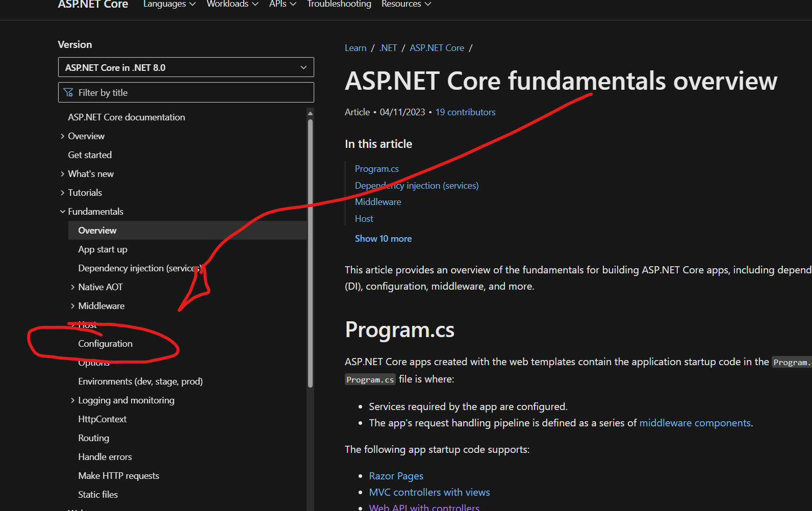Expand the Tutorials chevron in sidebar
The image size is (812, 511).
(63, 193)
